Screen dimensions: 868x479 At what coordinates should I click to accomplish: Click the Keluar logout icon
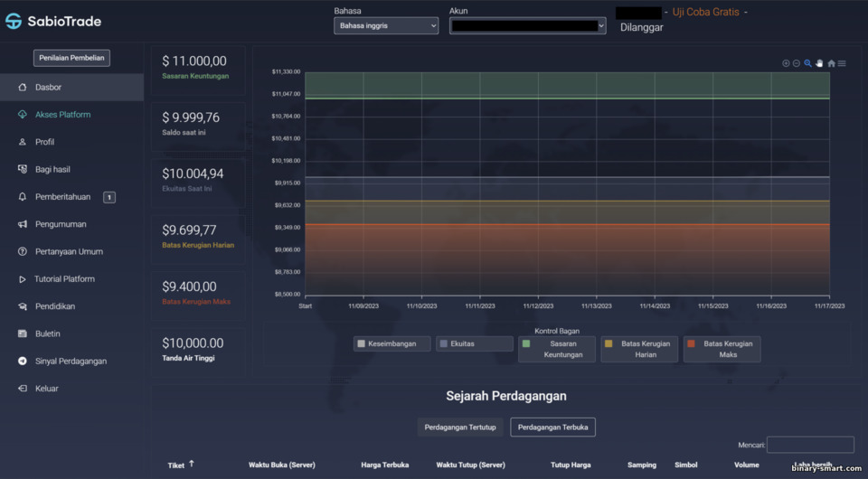[x=22, y=389]
